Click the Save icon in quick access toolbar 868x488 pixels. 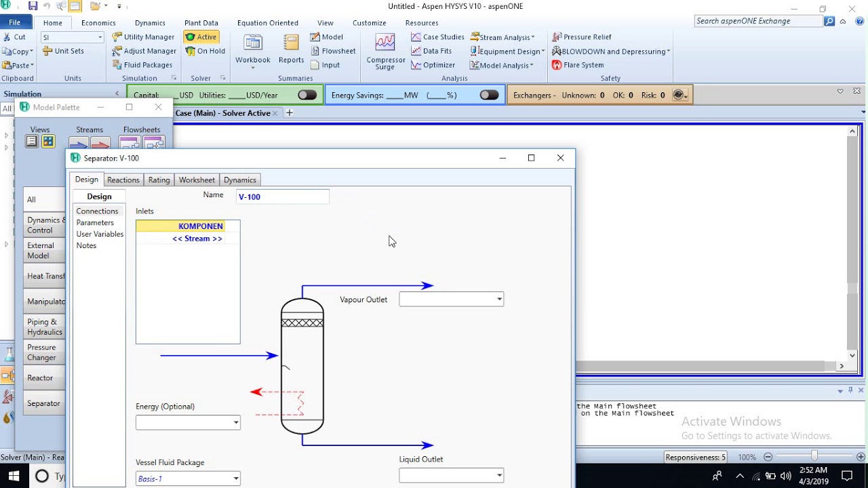coord(33,6)
